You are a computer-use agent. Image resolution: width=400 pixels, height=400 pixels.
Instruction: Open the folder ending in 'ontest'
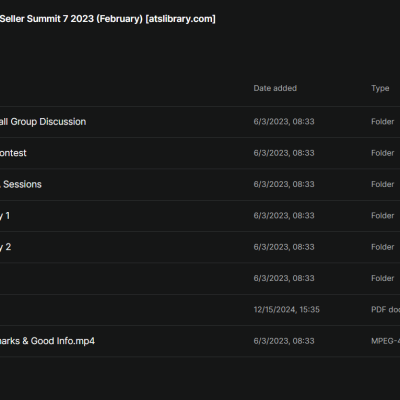click(13, 153)
